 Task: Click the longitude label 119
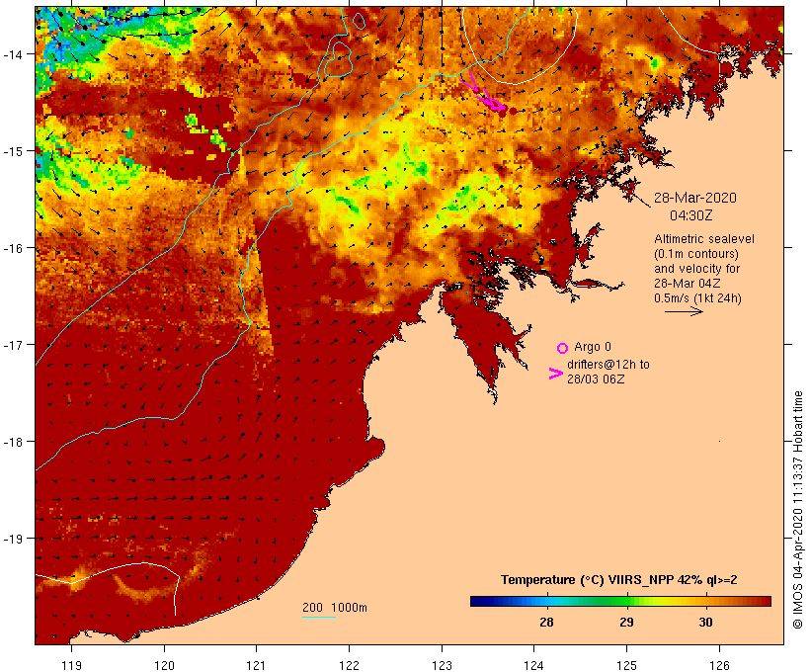[71, 665]
